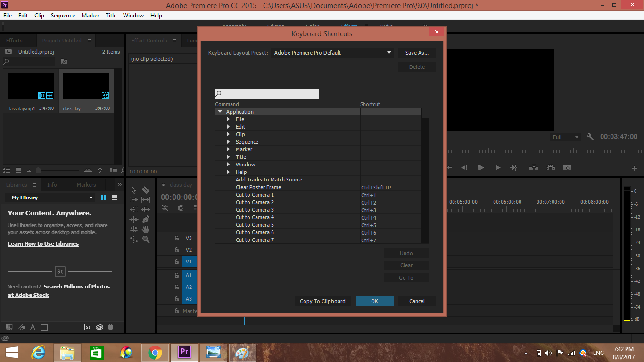Screen dimensions: 644x362
Task: Open File Explorer from taskbar
Action: pyautogui.click(x=67, y=353)
